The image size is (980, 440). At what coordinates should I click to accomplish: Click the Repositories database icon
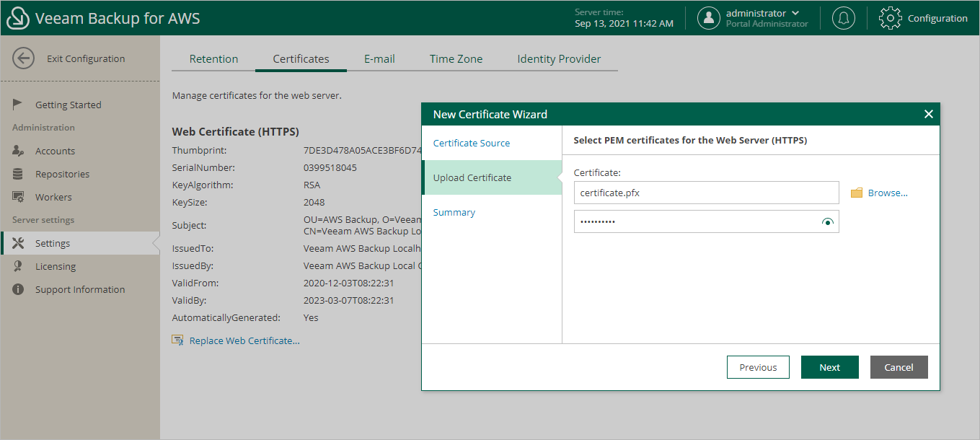(x=19, y=174)
